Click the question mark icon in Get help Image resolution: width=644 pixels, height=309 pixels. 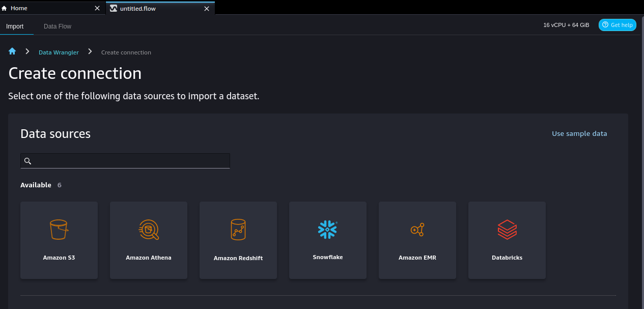tap(605, 25)
